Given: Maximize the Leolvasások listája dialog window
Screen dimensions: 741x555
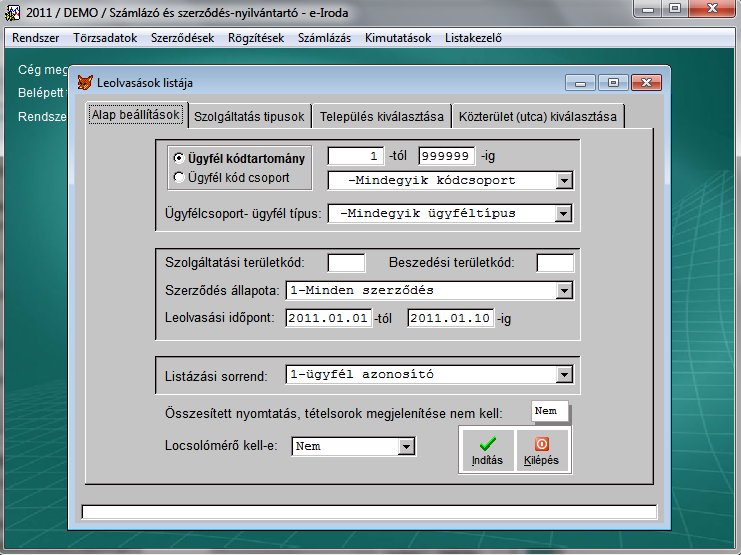Looking at the screenshot, I should coord(613,82).
